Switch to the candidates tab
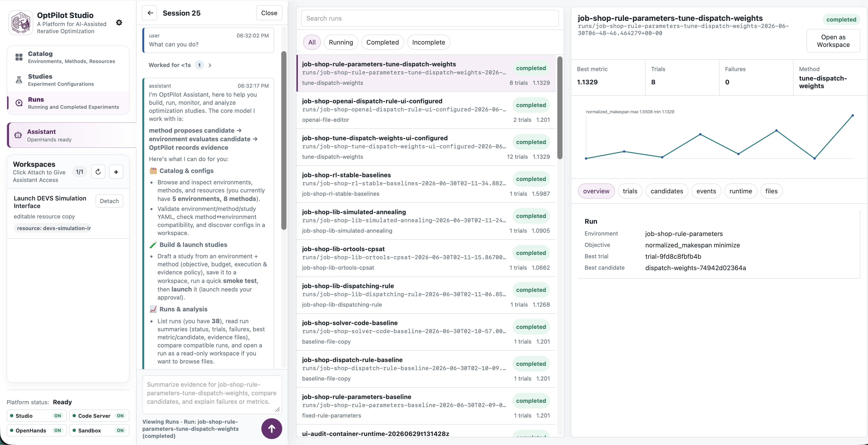 (666, 191)
